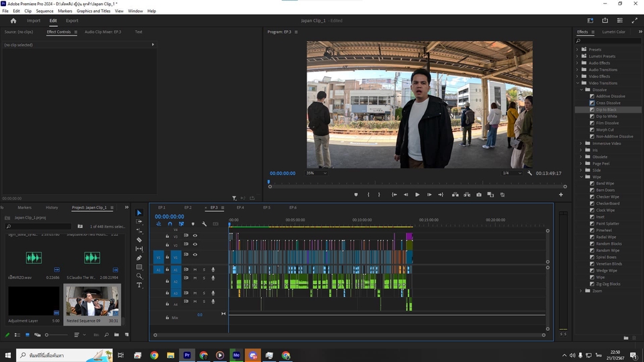Select the Razor tool

pyautogui.click(x=139, y=239)
